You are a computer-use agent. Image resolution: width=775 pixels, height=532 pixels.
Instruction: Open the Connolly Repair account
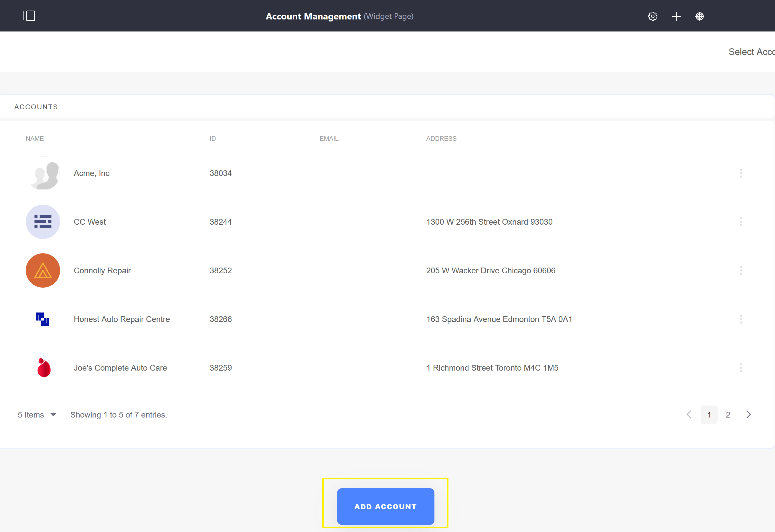tap(102, 270)
